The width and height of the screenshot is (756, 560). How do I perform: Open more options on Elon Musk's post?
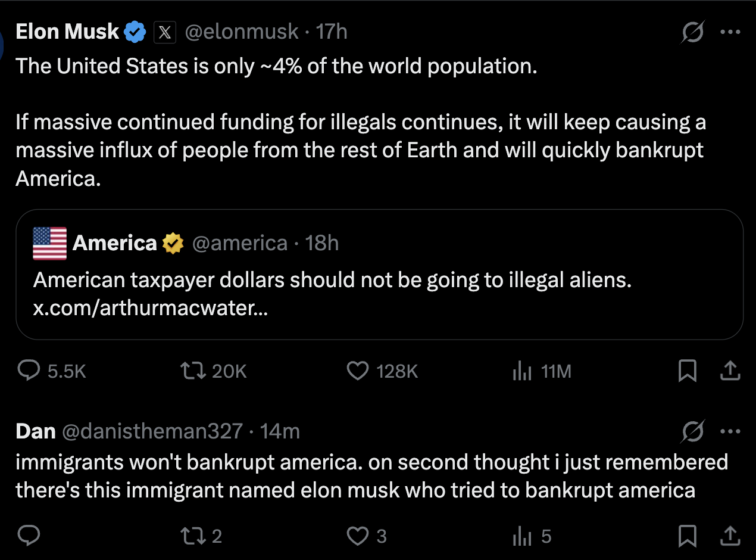click(730, 32)
